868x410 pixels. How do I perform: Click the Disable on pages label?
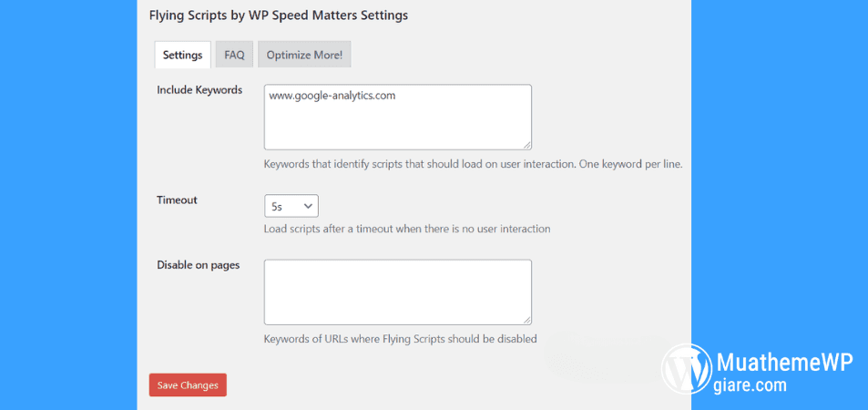coord(198,265)
